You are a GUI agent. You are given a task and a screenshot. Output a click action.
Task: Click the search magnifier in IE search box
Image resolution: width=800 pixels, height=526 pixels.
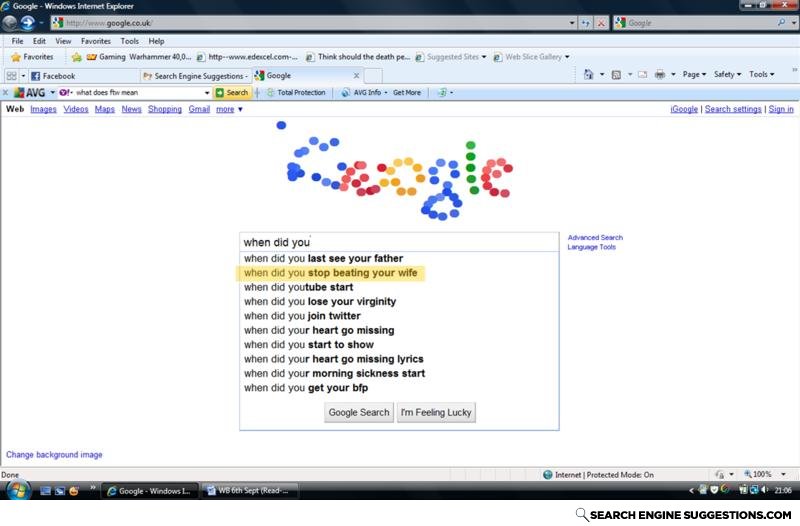point(781,23)
